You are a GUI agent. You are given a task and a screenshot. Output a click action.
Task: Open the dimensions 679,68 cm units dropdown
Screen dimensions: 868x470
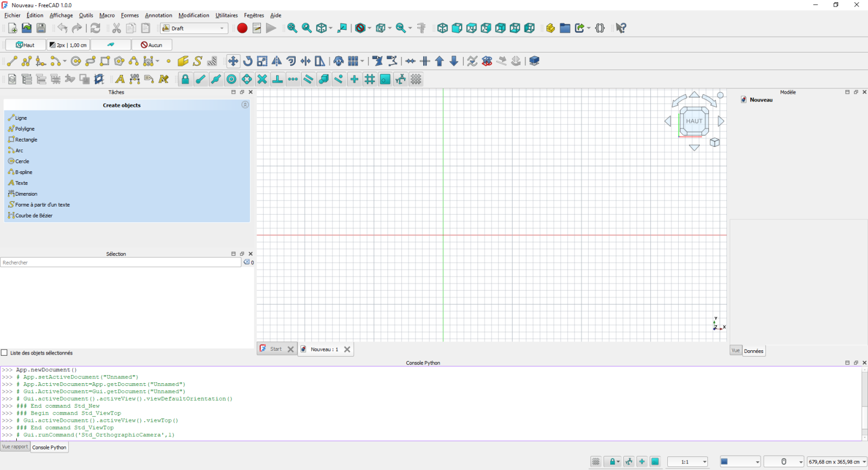[837, 462]
